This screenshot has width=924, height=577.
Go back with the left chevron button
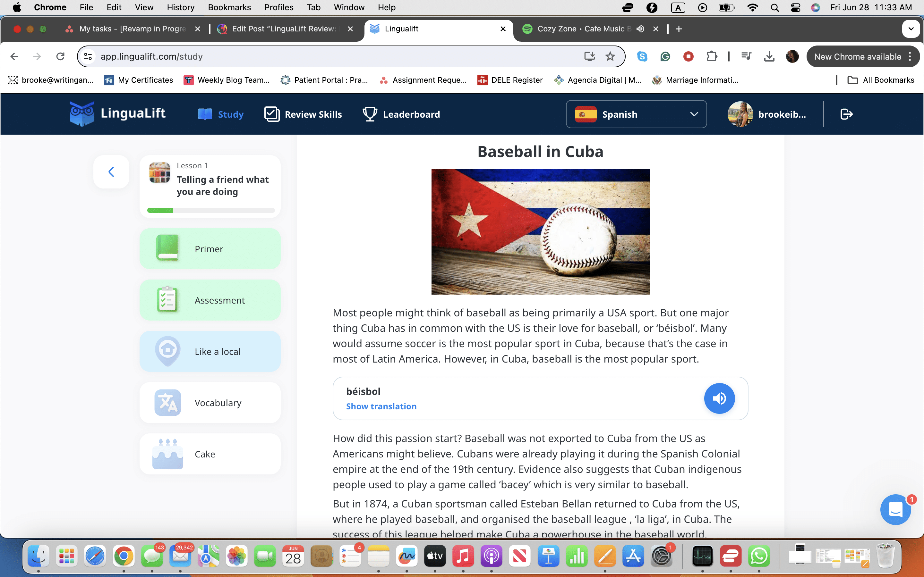(111, 172)
